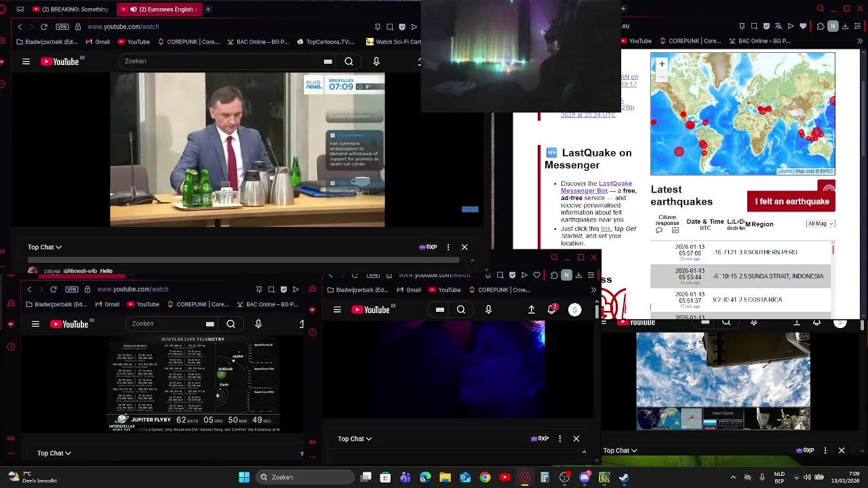Open 'All Mag' magnitude filter dropdown
This screenshot has width=868, height=488.
(x=821, y=224)
